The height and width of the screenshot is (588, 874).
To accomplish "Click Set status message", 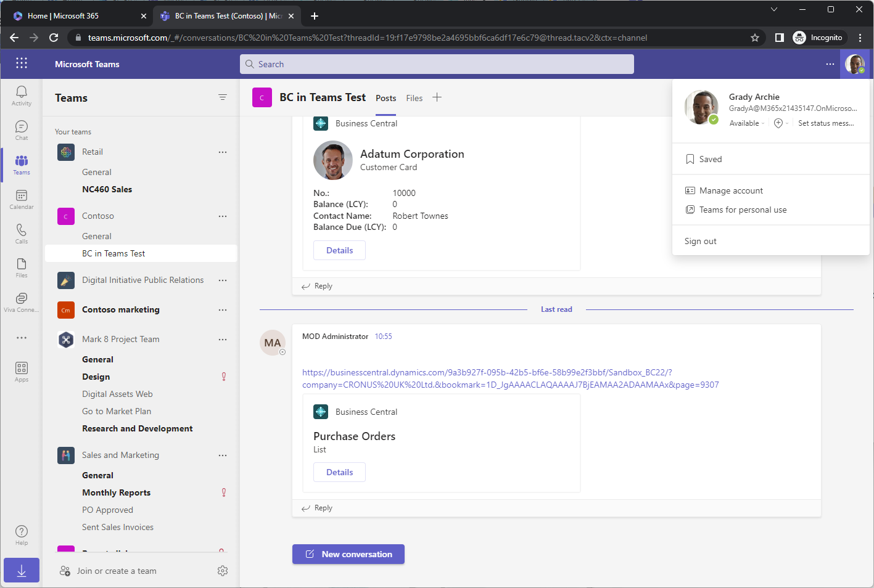I will (826, 123).
